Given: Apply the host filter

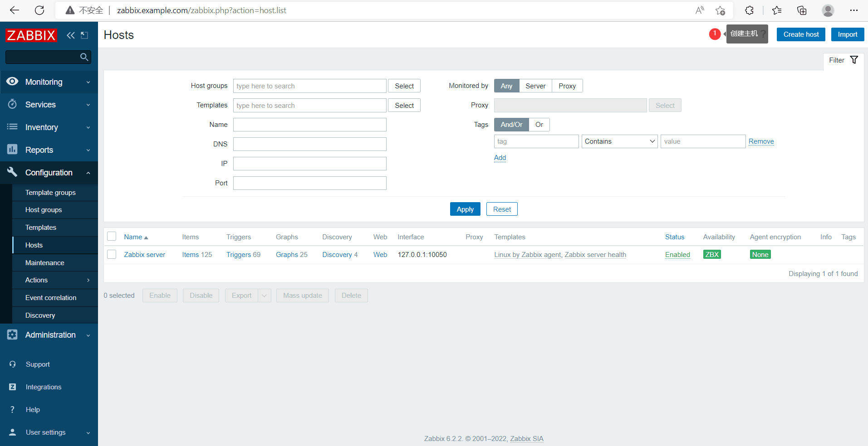Looking at the screenshot, I should coord(465,209).
